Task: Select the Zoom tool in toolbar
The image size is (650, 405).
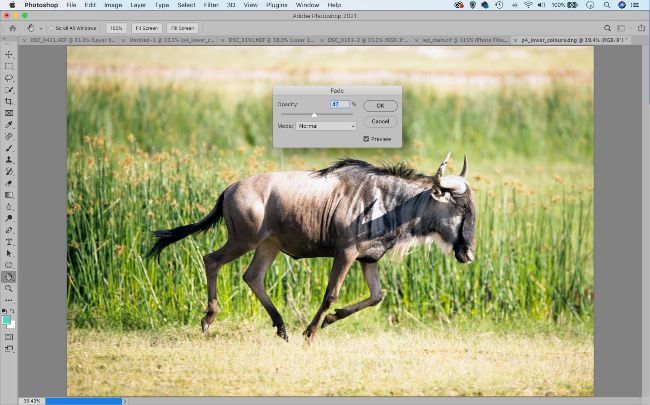Action: tap(9, 288)
